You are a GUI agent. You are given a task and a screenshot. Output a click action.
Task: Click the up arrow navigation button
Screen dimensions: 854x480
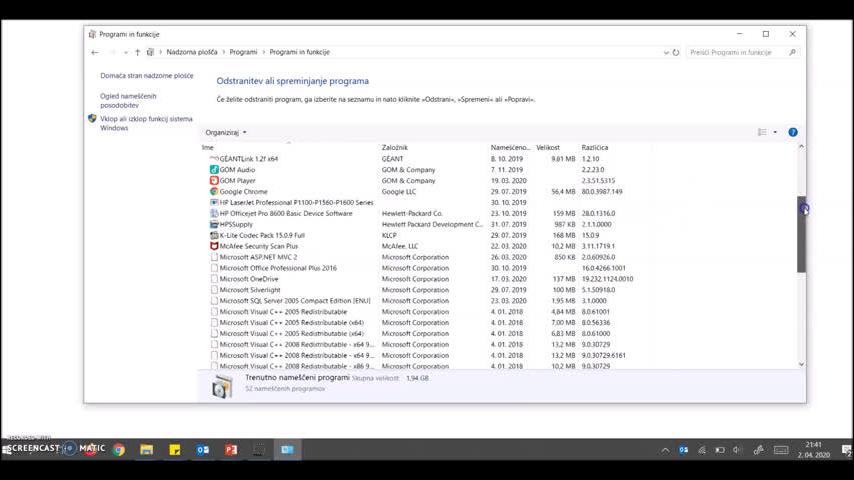tap(137, 52)
